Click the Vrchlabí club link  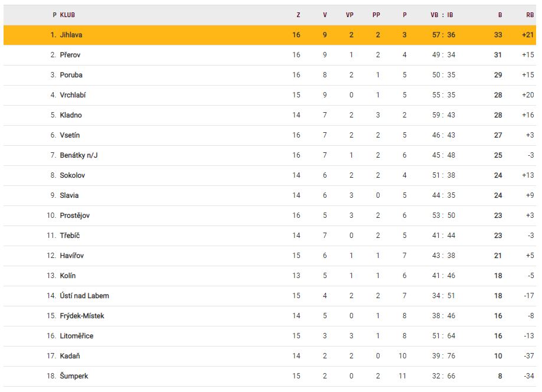[x=73, y=95]
